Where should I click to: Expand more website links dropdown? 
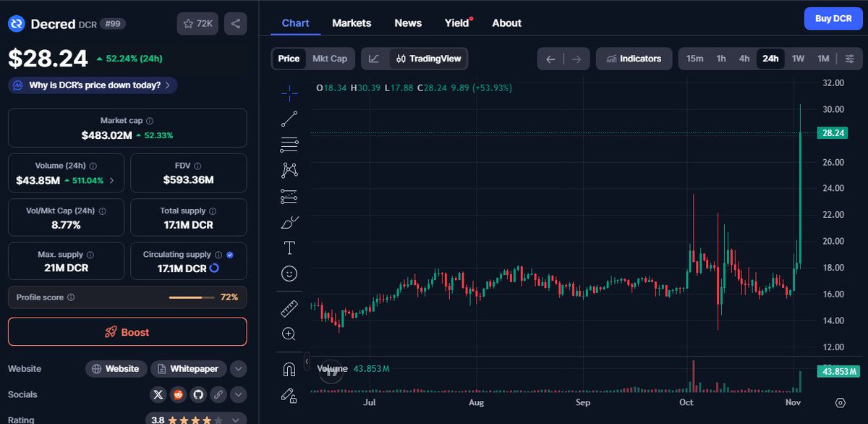[239, 369]
